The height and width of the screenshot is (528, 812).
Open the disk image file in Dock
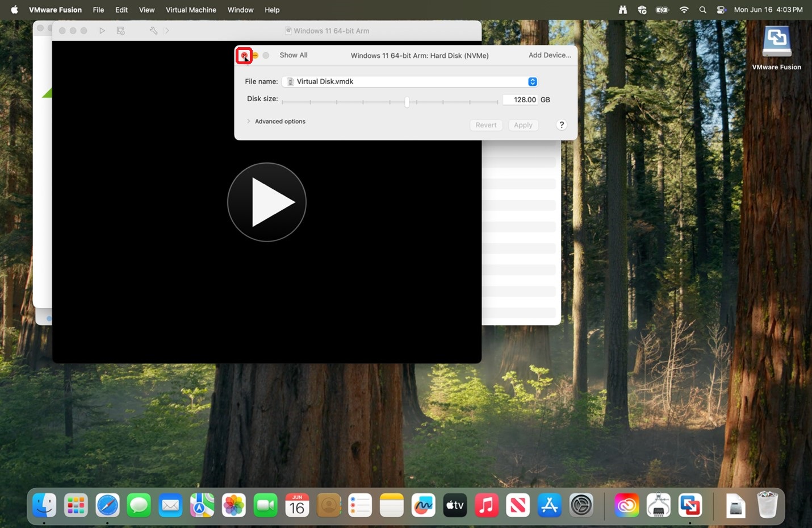735,505
